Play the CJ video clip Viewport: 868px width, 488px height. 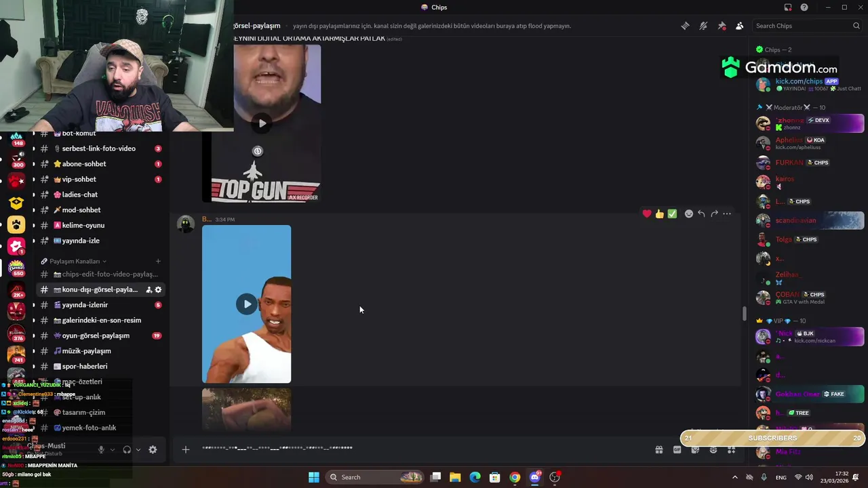coord(247,304)
